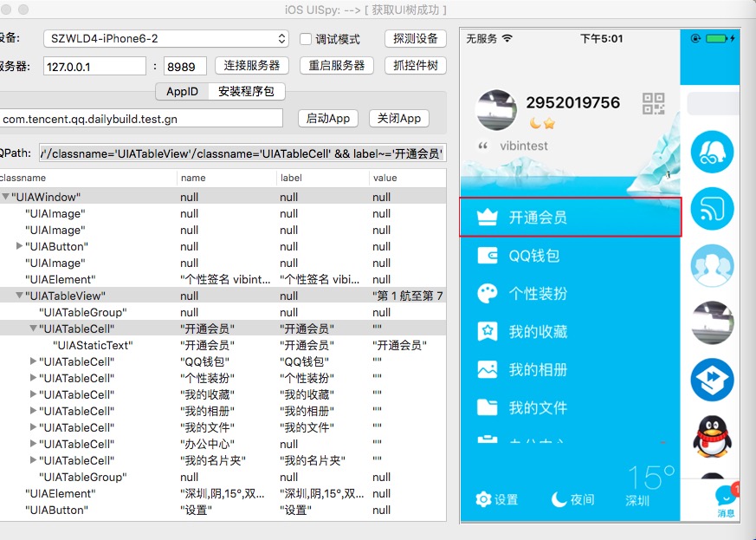Expand the 我的文件 UIATableCell node
Image resolution: width=756 pixels, height=540 pixels.
click(x=33, y=426)
